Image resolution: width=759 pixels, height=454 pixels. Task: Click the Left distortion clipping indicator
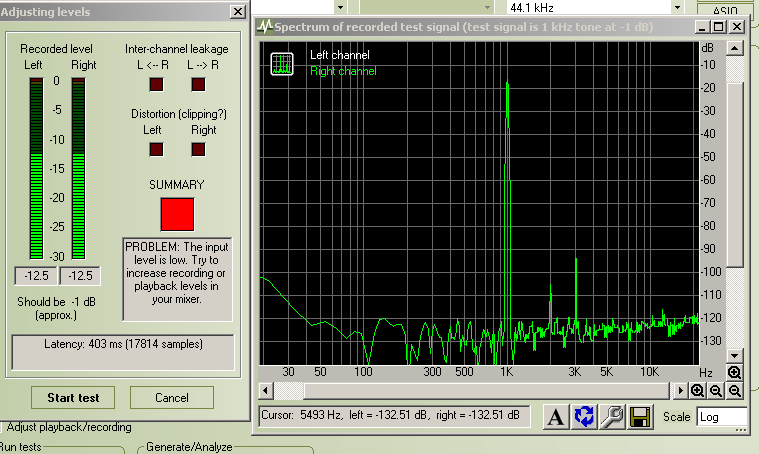tap(156, 149)
